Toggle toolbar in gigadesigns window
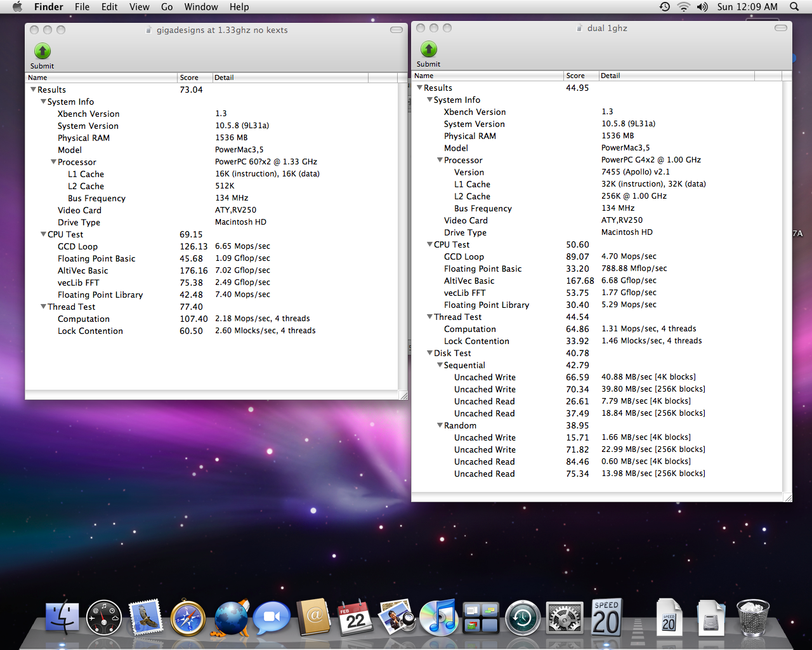 tap(396, 30)
